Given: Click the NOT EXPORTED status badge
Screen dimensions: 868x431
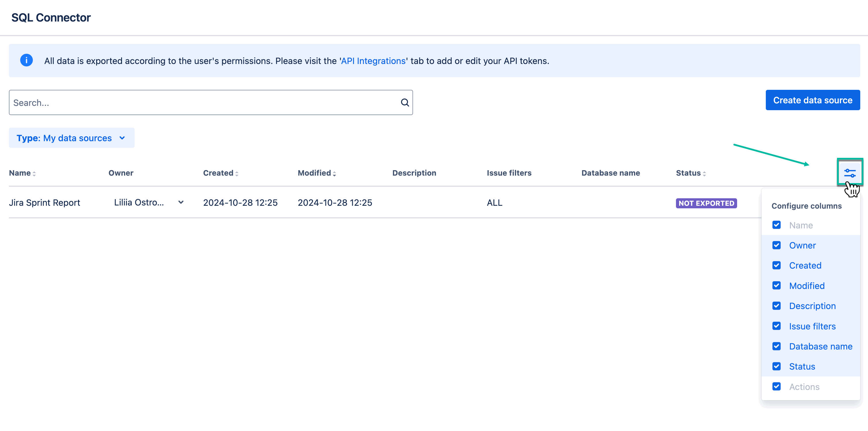Looking at the screenshot, I should click(x=706, y=203).
